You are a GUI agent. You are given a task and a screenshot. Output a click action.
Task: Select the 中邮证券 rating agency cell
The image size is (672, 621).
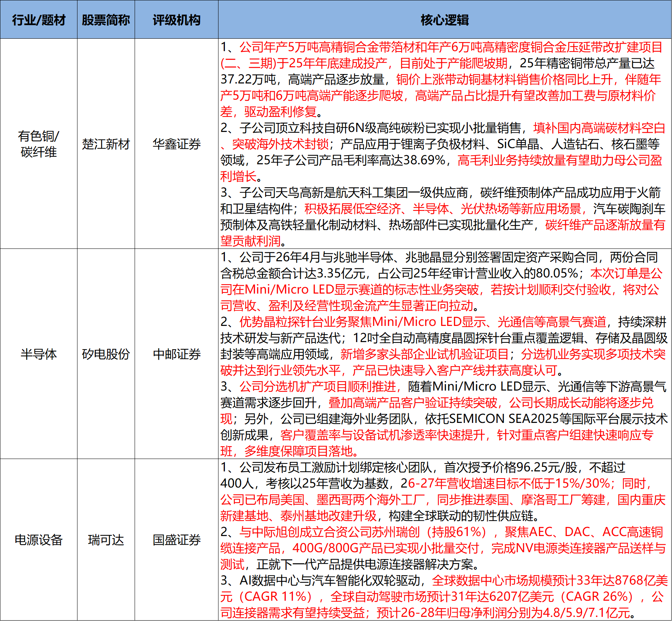click(176, 354)
